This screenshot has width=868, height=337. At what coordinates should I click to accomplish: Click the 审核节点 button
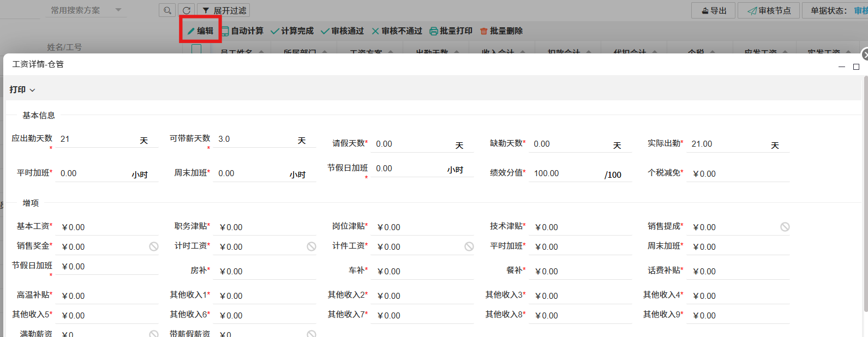pos(769,10)
